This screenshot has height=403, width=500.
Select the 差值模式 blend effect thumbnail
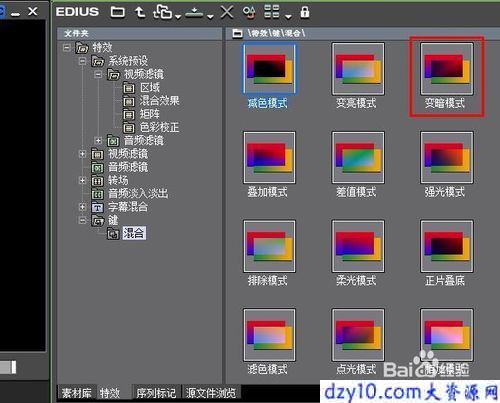[358, 157]
